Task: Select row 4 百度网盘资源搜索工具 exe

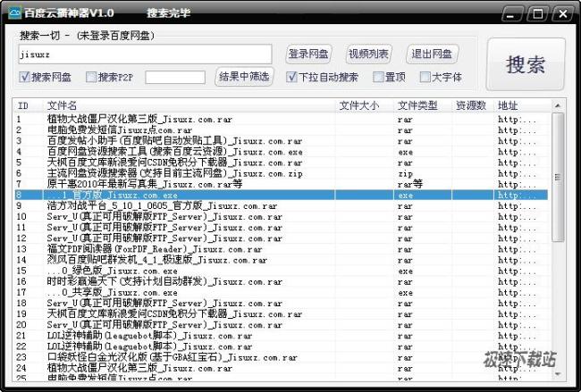Action: (281, 152)
